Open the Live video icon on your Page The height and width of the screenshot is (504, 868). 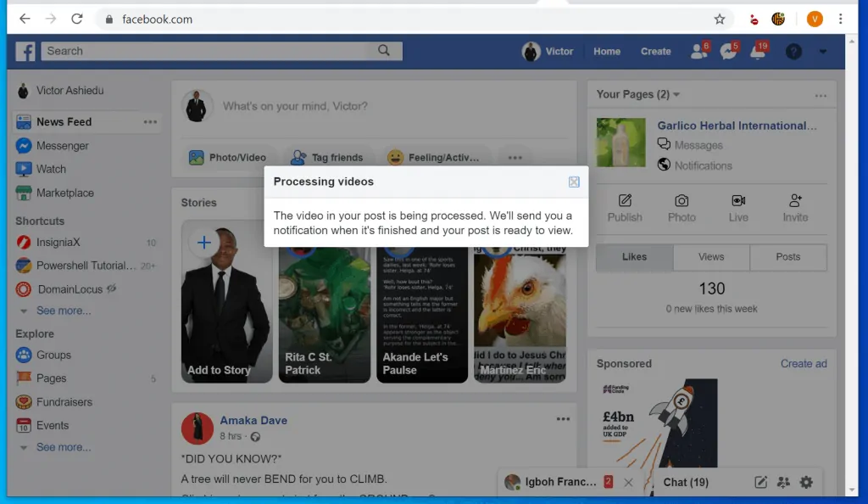tap(737, 204)
